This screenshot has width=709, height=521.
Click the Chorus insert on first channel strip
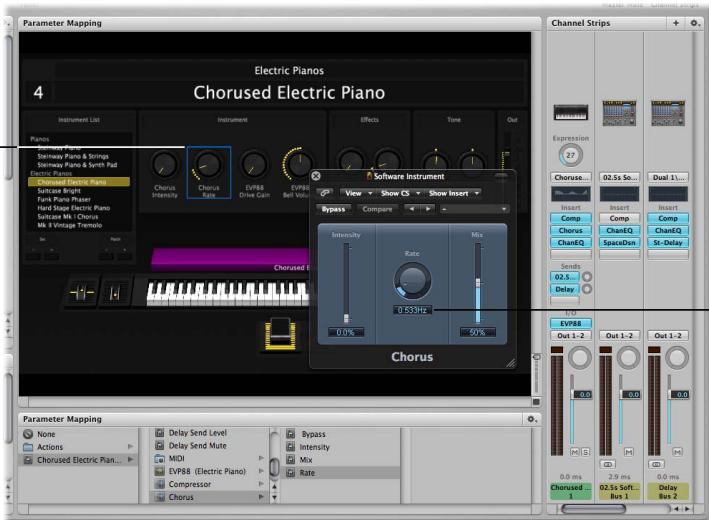[571, 230]
